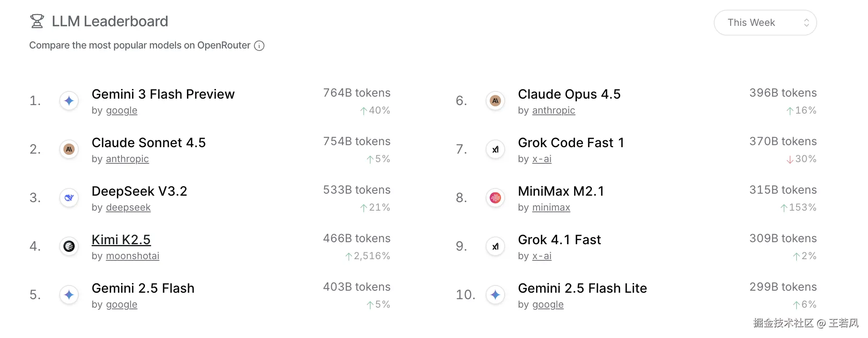Open the Kimi K2.5 model link
Viewport: 868px width, 338px height.
tap(121, 240)
